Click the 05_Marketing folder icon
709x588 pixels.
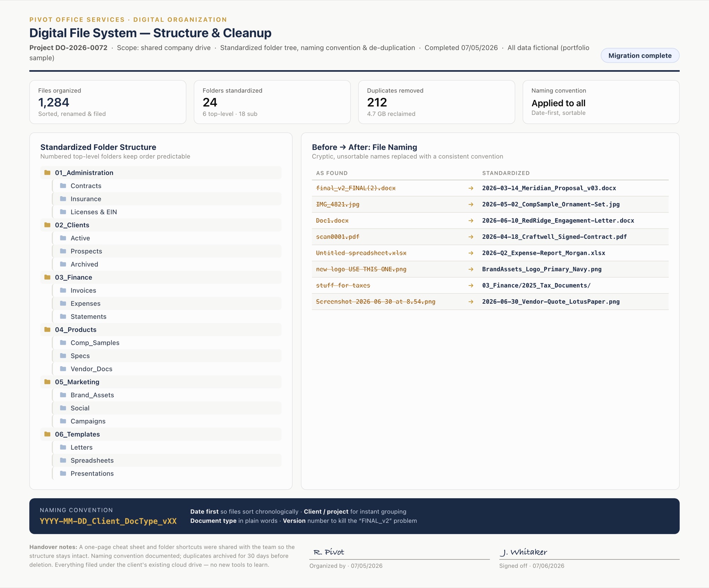click(47, 382)
